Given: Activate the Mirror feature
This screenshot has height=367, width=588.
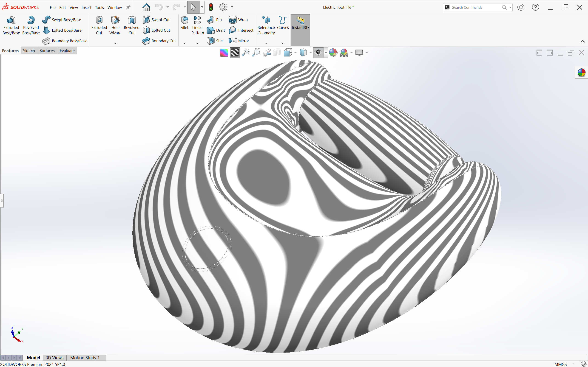Looking at the screenshot, I should coord(239,41).
